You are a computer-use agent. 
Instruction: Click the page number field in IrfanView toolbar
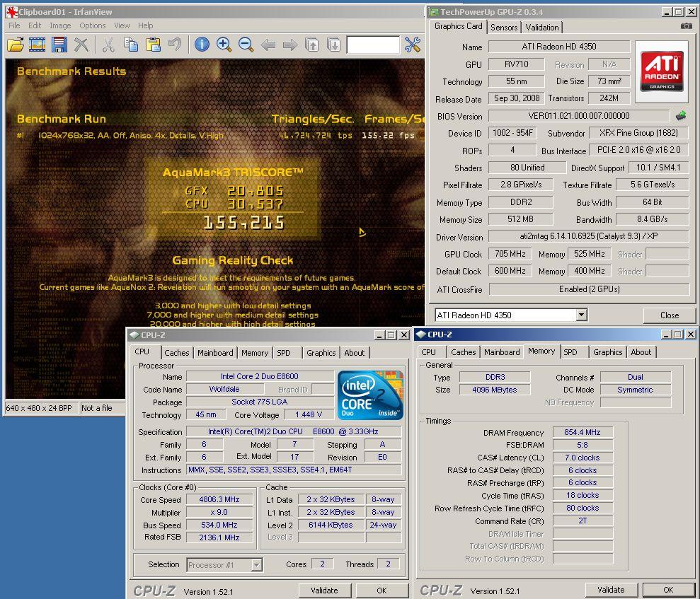point(373,45)
